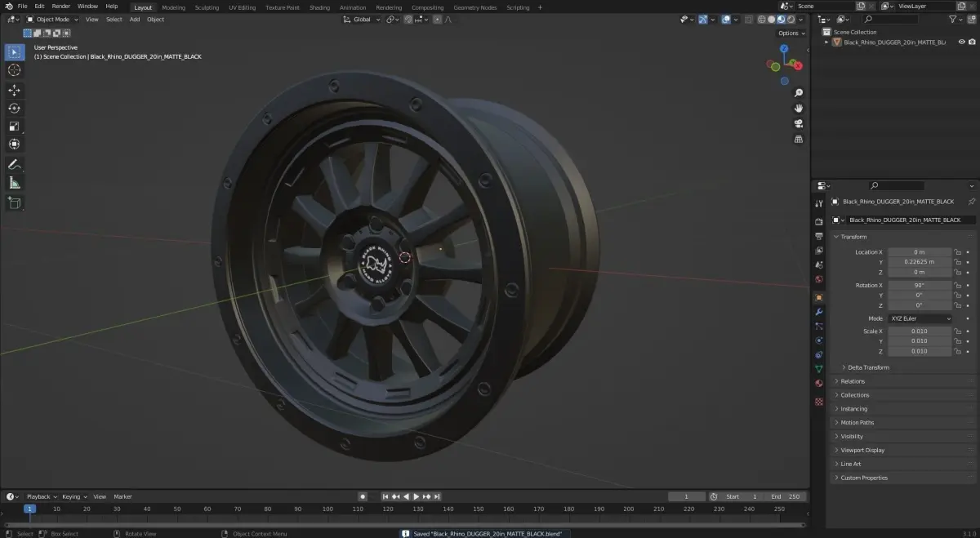
Task: Toggle lock on Location X
Action: click(x=958, y=252)
